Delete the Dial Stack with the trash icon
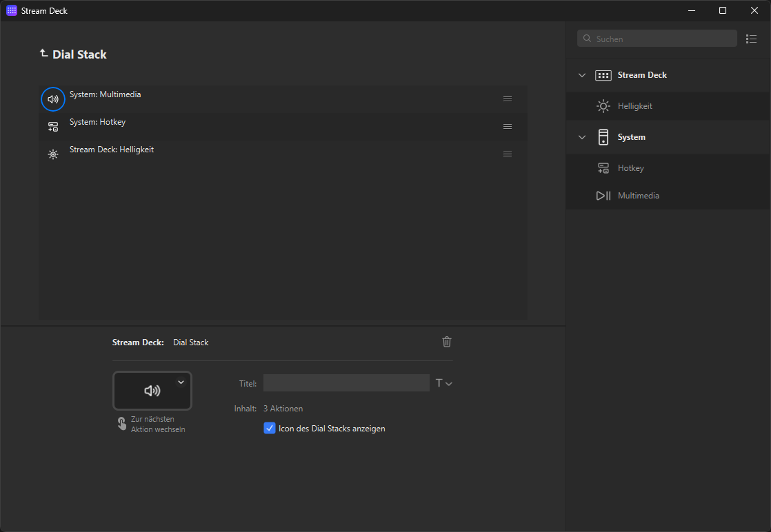This screenshot has height=532, width=771. click(447, 342)
